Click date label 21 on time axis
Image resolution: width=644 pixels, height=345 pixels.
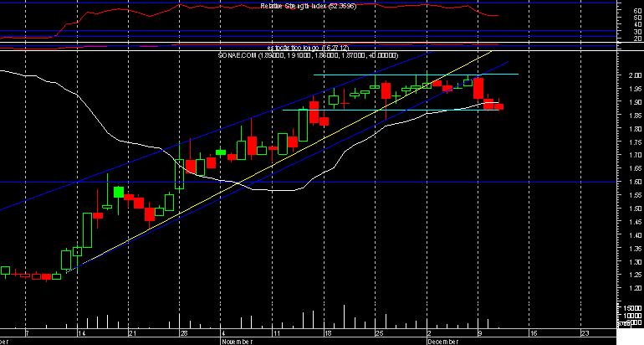point(133,333)
